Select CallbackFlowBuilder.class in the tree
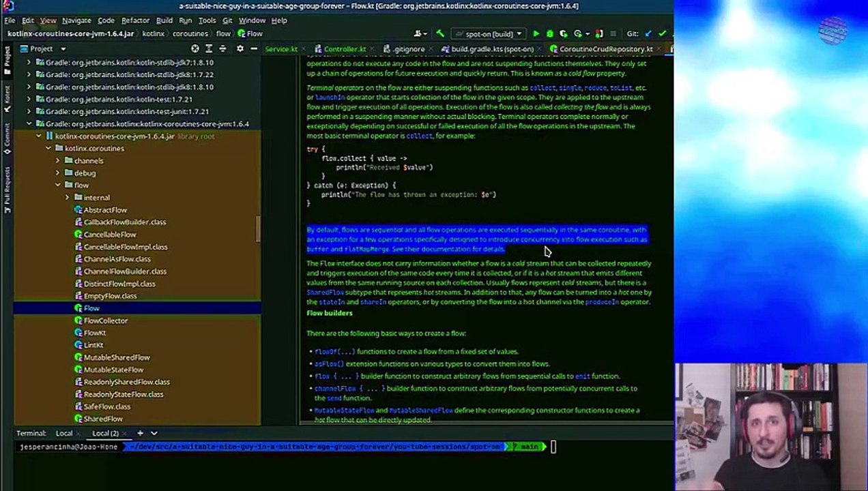The width and height of the screenshot is (868, 491). point(124,222)
